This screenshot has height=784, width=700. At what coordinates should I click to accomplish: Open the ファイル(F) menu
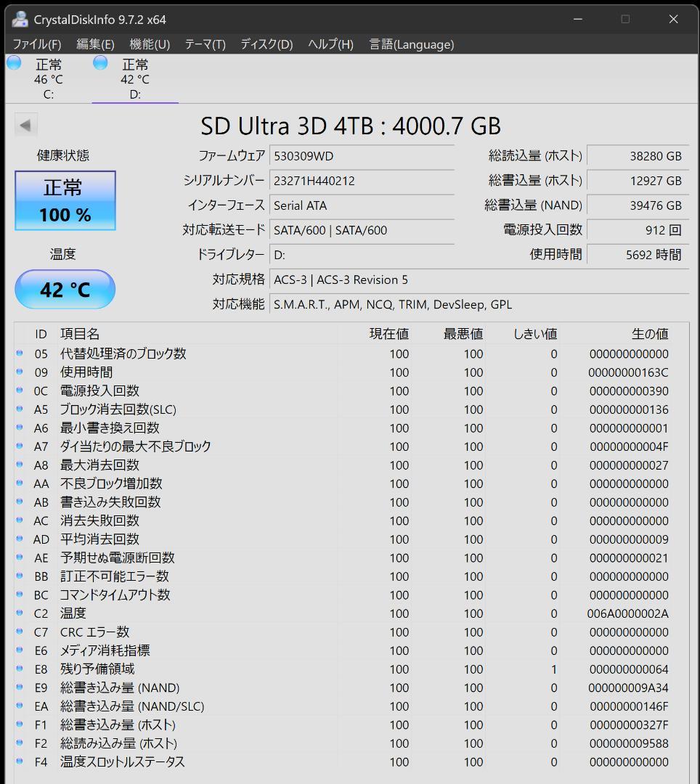point(33,44)
